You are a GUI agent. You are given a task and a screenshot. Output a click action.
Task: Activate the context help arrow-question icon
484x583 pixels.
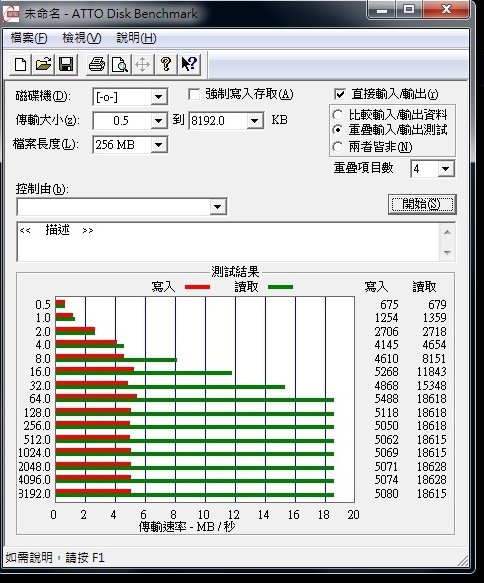click(189, 64)
